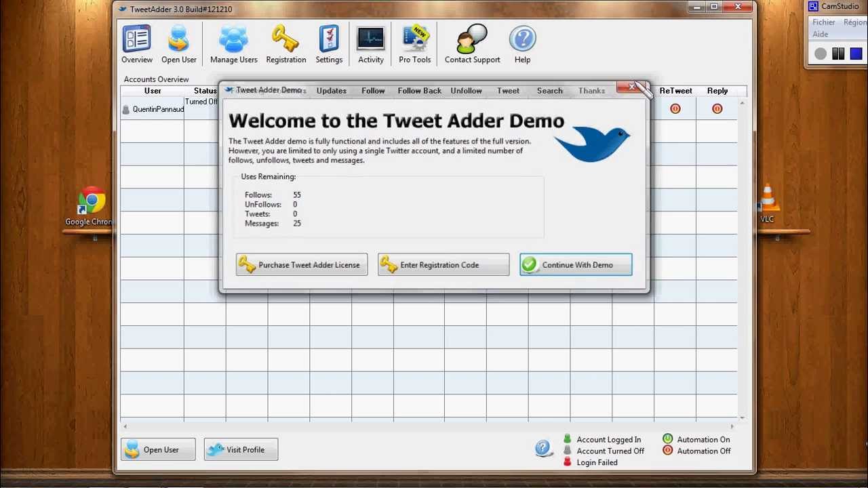Click Enter Registration Code button

coord(443,265)
